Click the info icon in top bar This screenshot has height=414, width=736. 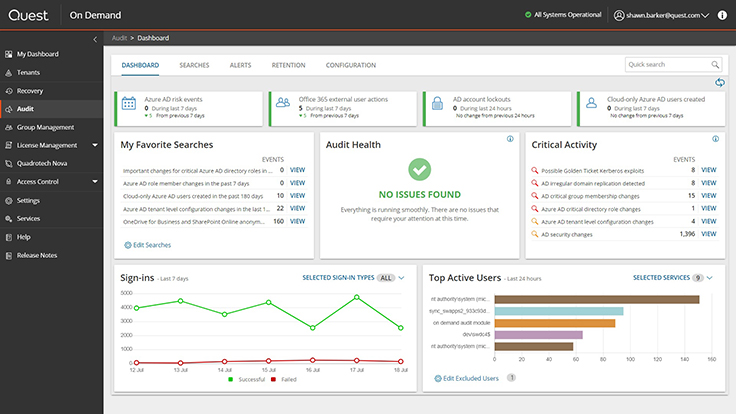click(722, 15)
